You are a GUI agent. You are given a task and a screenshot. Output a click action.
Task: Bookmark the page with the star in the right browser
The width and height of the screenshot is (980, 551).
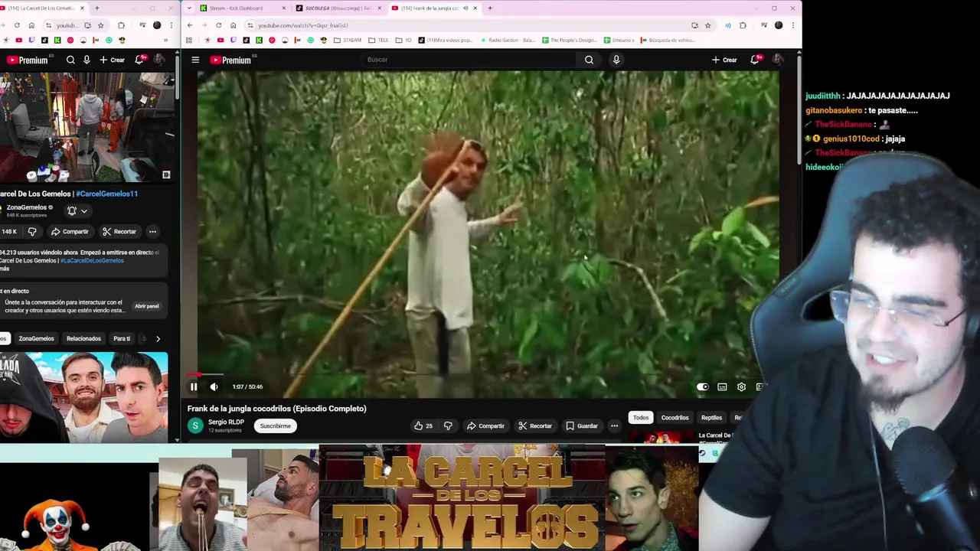(x=708, y=25)
